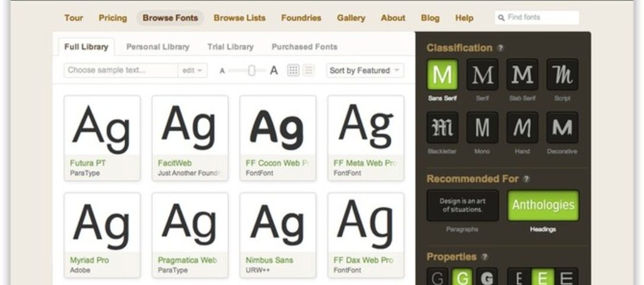Select the Blackletter classification

click(x=442, y=128)
